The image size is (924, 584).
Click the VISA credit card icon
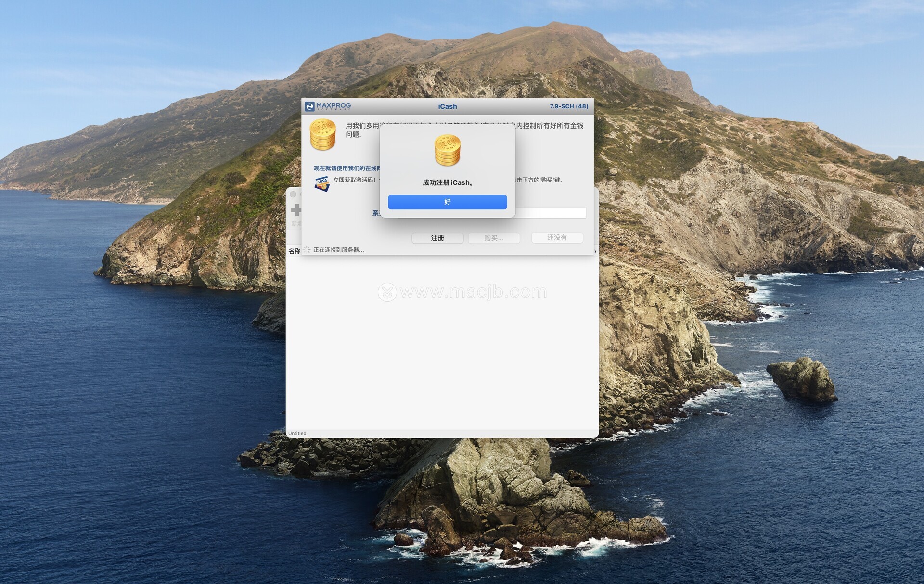tap(322, 183)
